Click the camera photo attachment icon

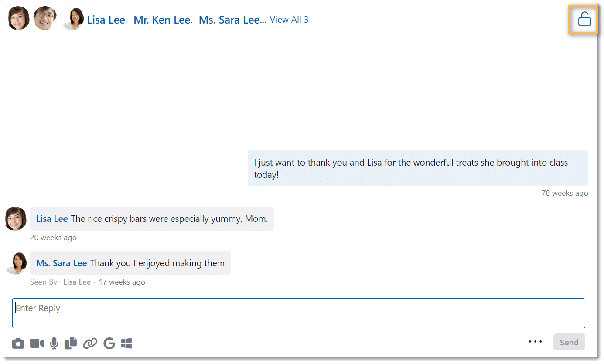click(18, 344)
